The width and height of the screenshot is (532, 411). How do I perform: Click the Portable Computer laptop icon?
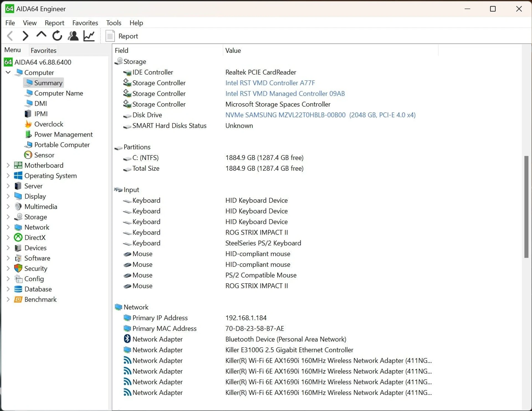click(x=28, y=145)
